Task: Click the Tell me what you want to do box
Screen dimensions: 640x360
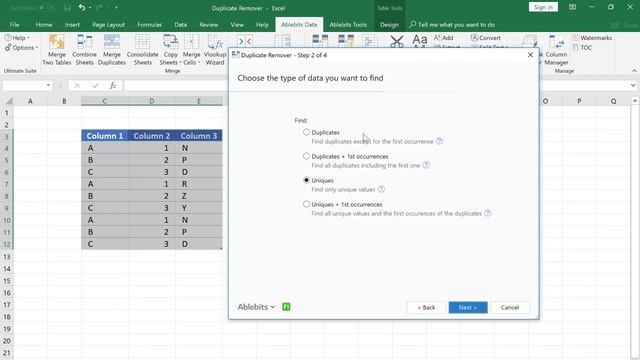Action: (x=452, y=24)
